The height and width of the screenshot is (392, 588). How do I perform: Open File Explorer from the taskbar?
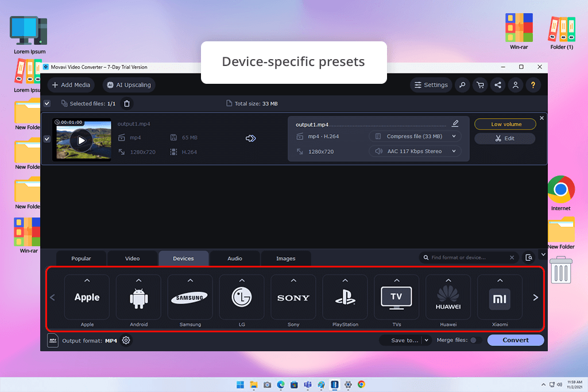(254, 385)
